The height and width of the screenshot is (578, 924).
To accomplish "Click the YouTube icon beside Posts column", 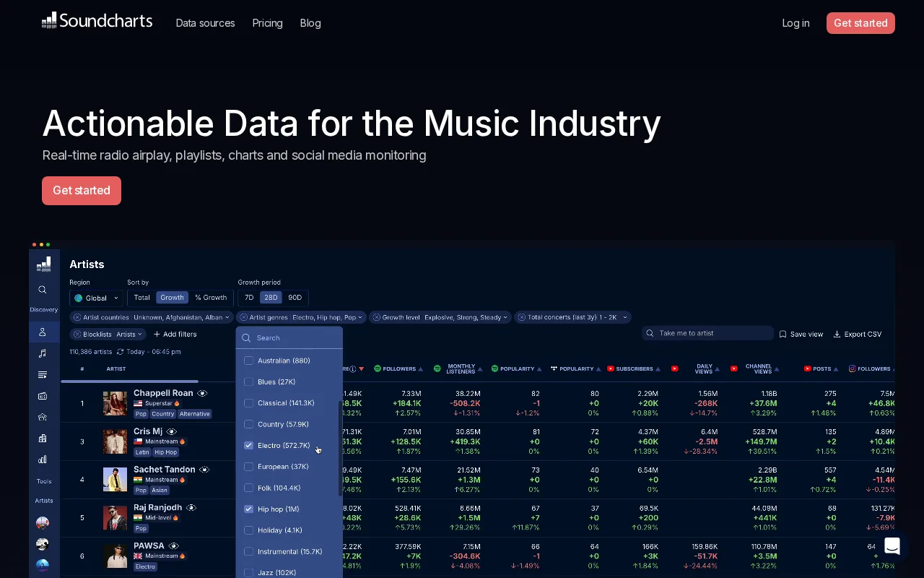I will [808, 368].
